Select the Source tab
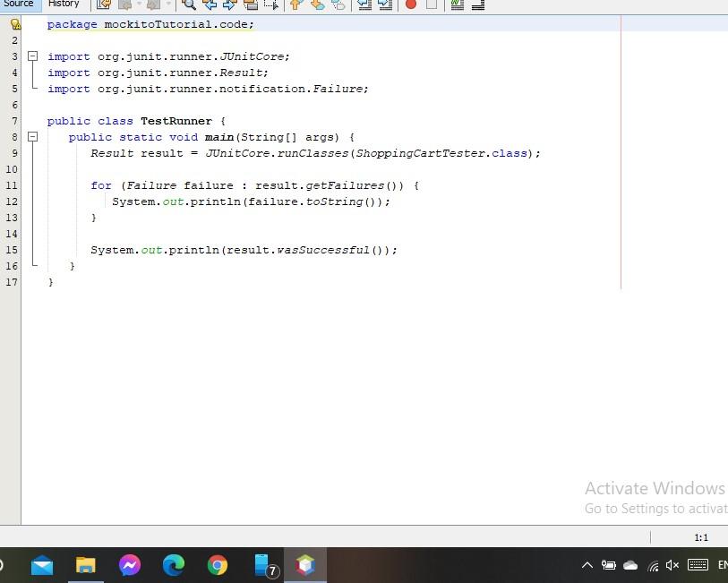 [x=19, y=4]
